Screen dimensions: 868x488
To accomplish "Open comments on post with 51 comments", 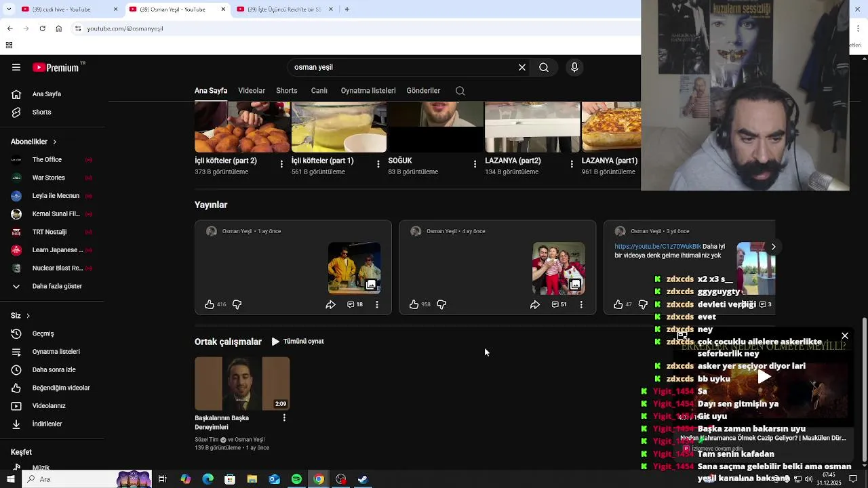I will pyautogui.click(x=559, y=304).
